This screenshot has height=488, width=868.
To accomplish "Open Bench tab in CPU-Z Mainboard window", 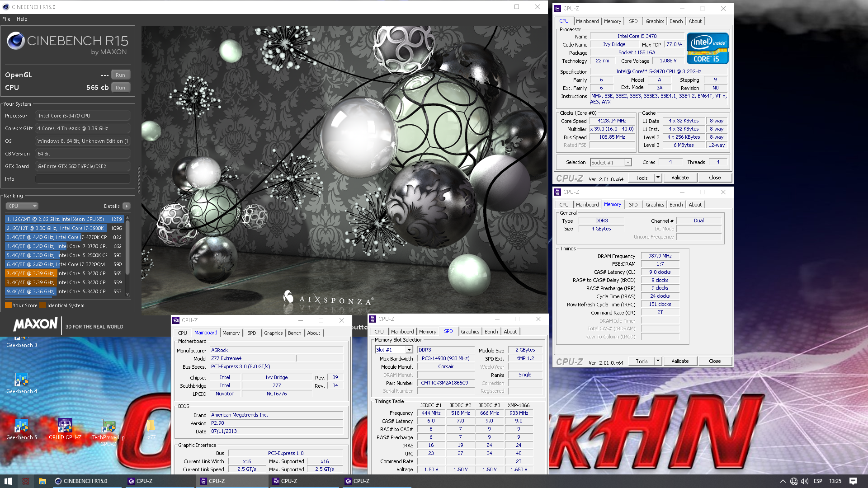I will click(295, 333).
